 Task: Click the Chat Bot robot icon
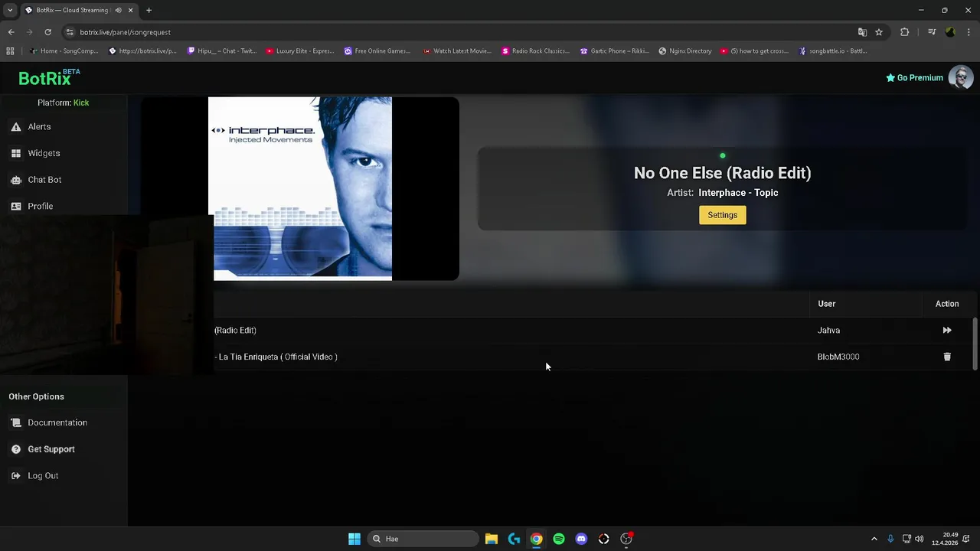[x=16, y=180]
